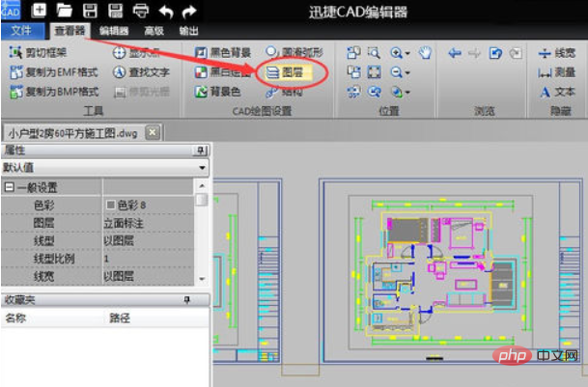Open the 背景色 color picker
This screenshot has width=588, height=387.
[218, 92]
